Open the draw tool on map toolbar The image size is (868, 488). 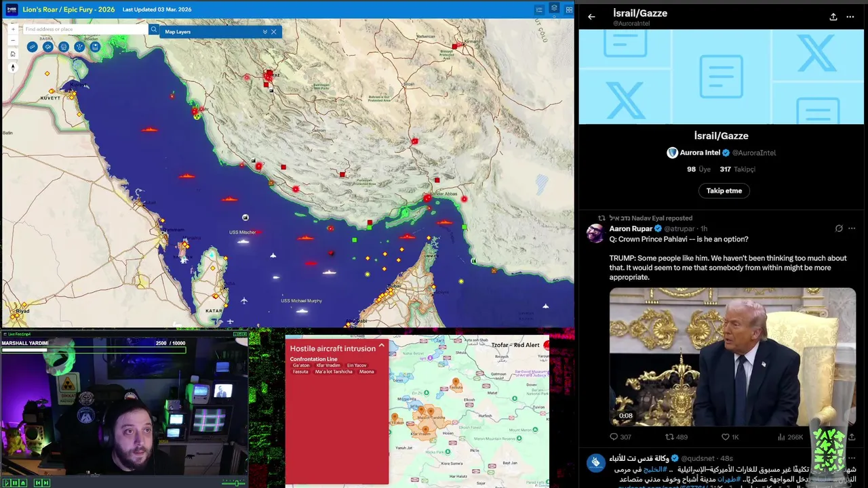(x=48, y=47)
